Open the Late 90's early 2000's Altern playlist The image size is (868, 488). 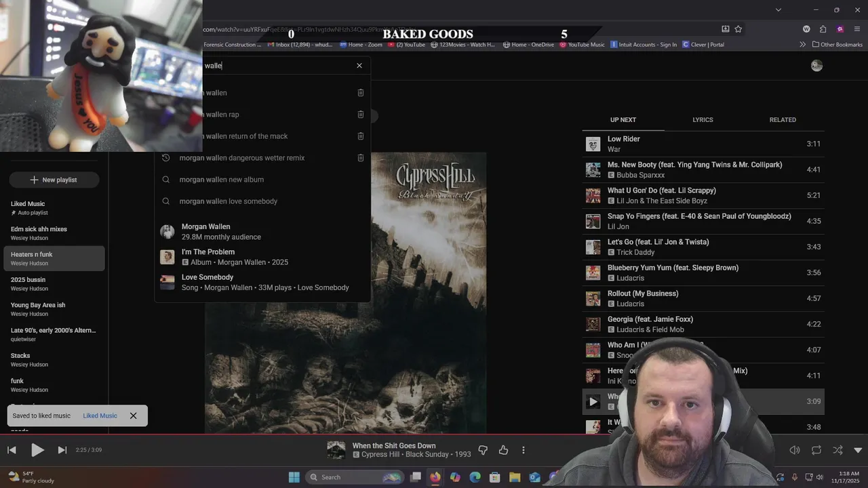pyautogui.click(x=54, y=335)
